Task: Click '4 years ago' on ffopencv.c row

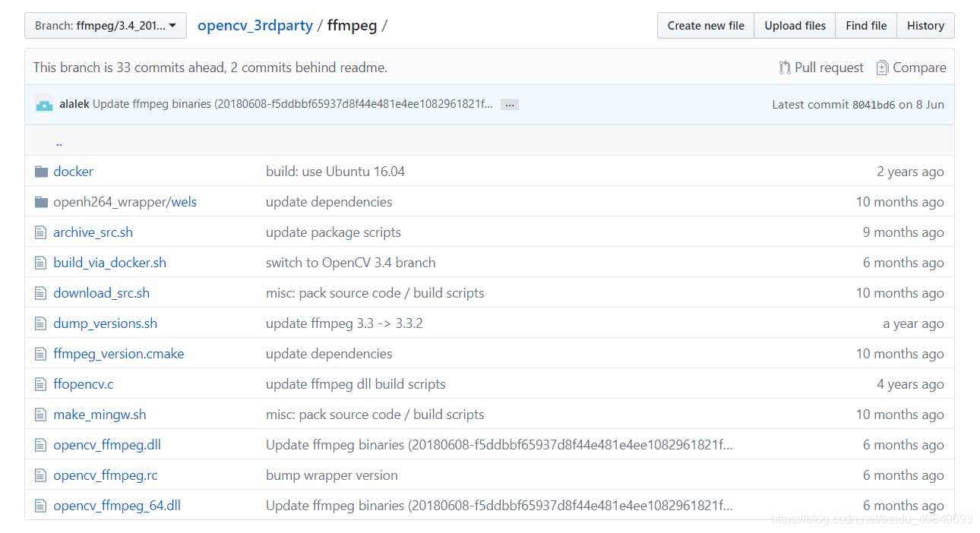Action: (x=910, y=384)
